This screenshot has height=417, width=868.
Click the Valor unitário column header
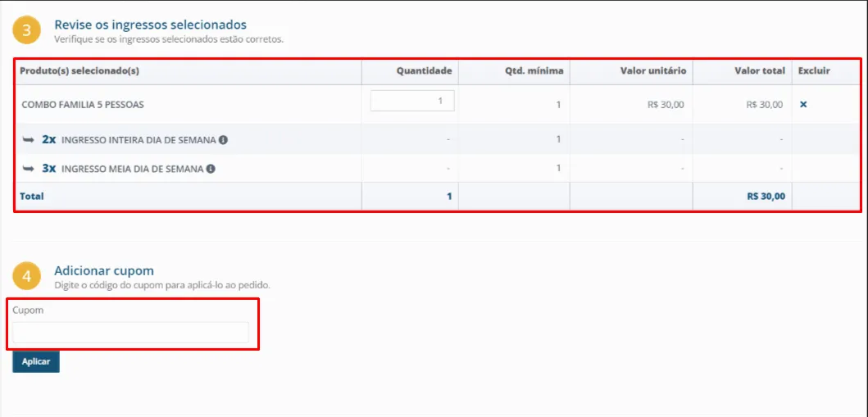[653, 70]
